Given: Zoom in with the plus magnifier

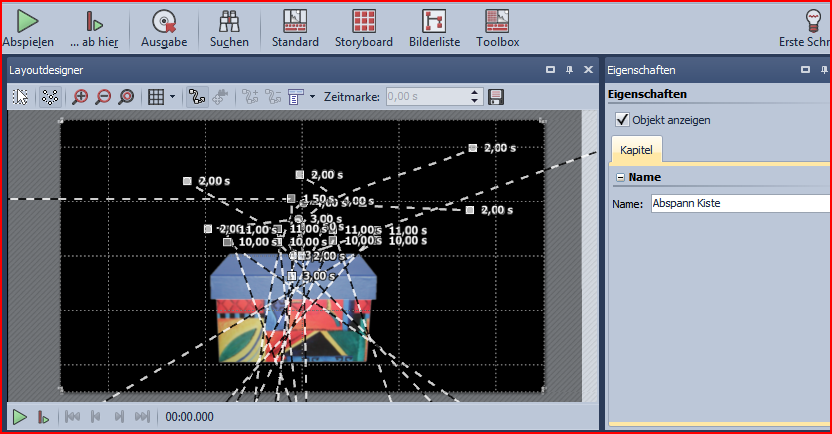Looking at the screenshot, I should (81, 97).
